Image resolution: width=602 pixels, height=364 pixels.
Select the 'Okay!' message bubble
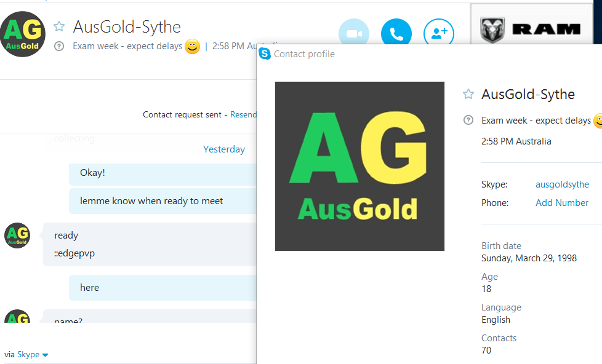(163, 174)
